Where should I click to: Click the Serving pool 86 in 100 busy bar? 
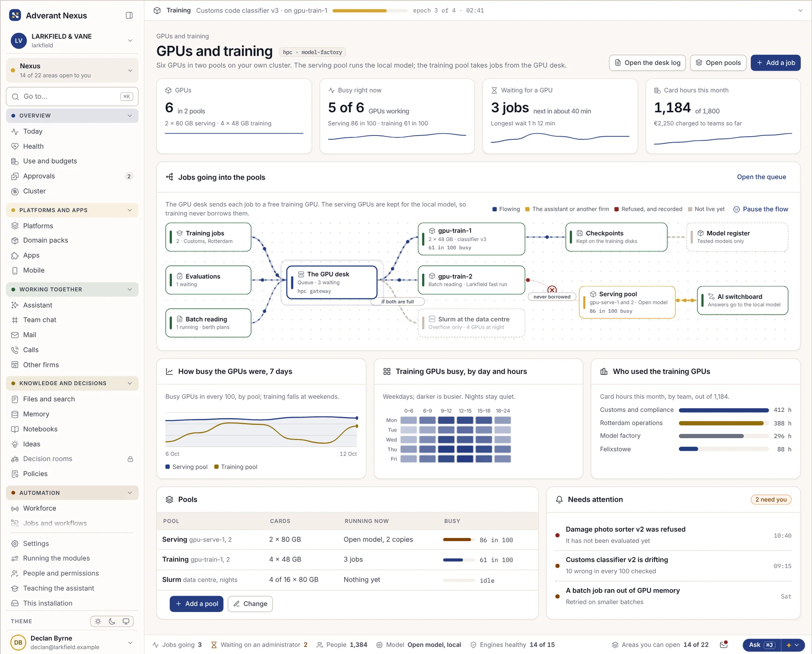coord(459,540)
